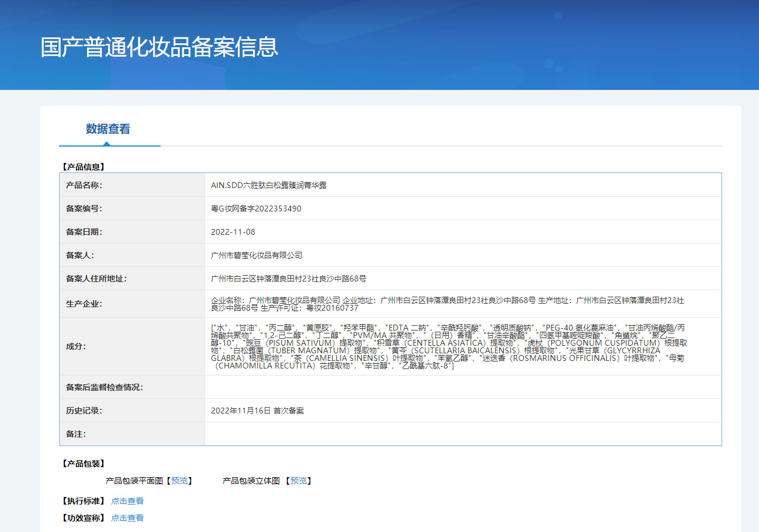Click the 备案日期 label cell

(x=132, y=232)
